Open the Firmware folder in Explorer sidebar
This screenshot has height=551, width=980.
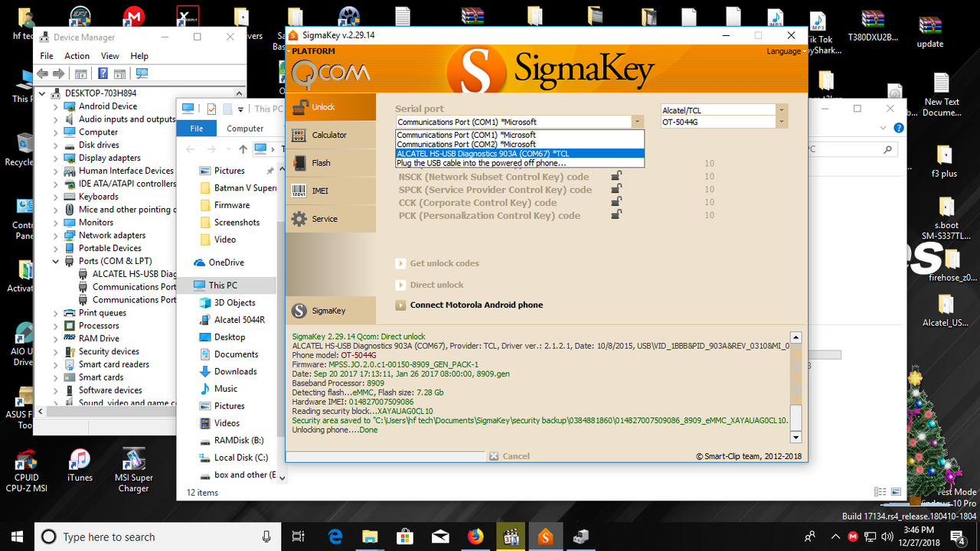pos(232,205)
